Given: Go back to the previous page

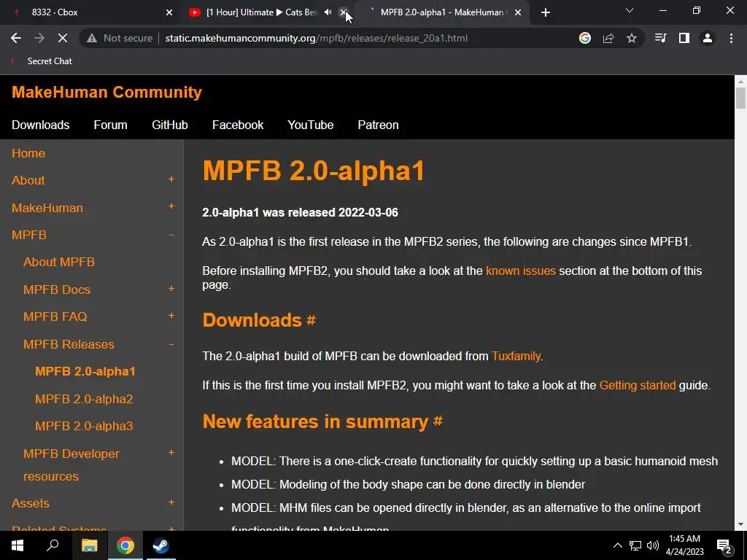Looking at the screenshot, I should tap(16, 38).
